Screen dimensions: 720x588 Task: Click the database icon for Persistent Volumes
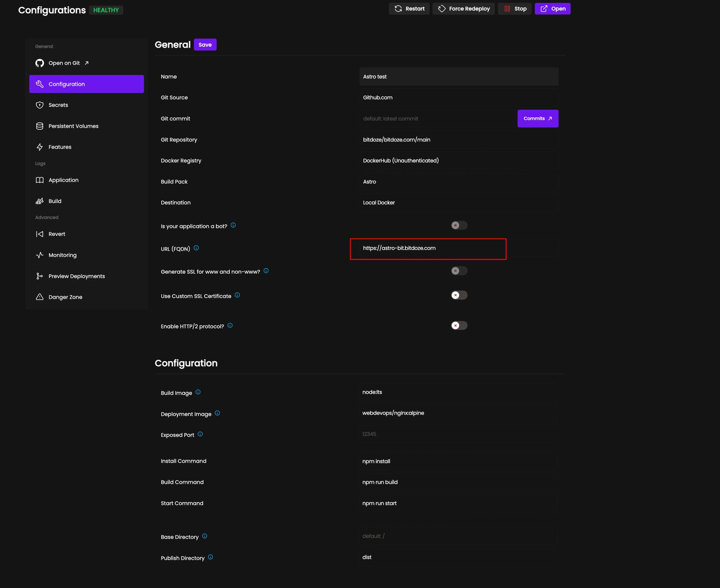(40, 126)
